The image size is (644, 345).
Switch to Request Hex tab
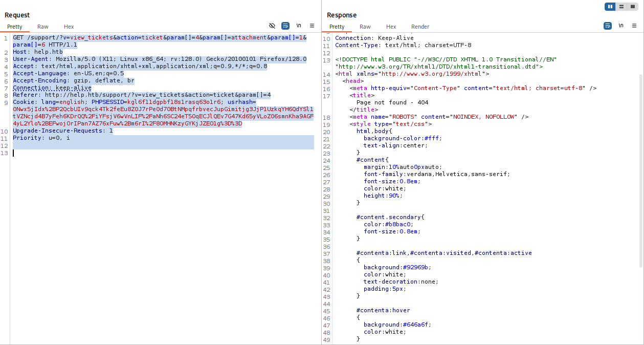click(69, 27)
